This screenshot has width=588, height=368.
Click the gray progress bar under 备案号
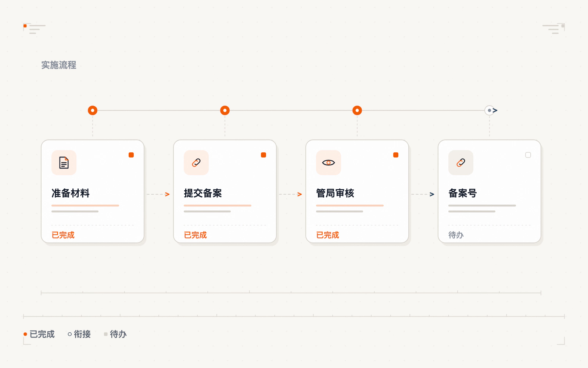(x=482, y=205)
